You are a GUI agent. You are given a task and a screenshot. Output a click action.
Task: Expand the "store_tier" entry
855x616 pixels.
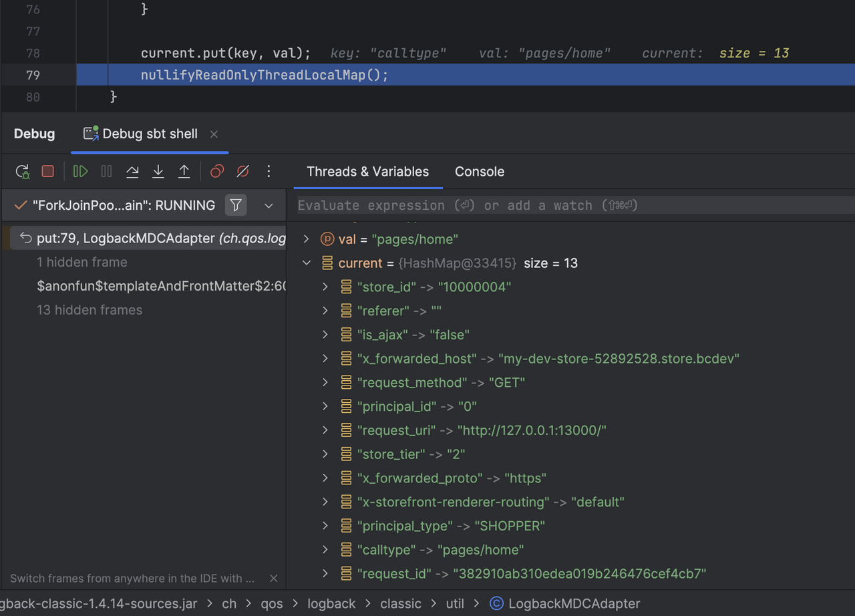(325, 454)
